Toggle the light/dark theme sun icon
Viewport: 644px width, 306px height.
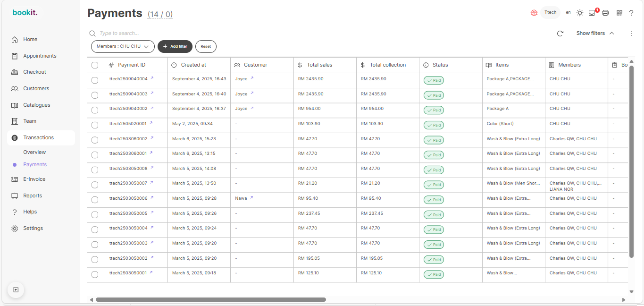pyautogui.click(x=580, y=13)
